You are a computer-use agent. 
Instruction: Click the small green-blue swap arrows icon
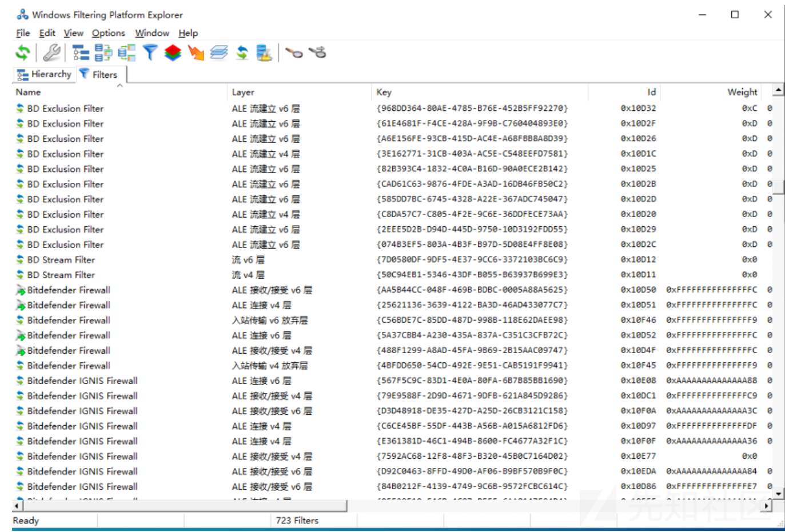[242, 53]
